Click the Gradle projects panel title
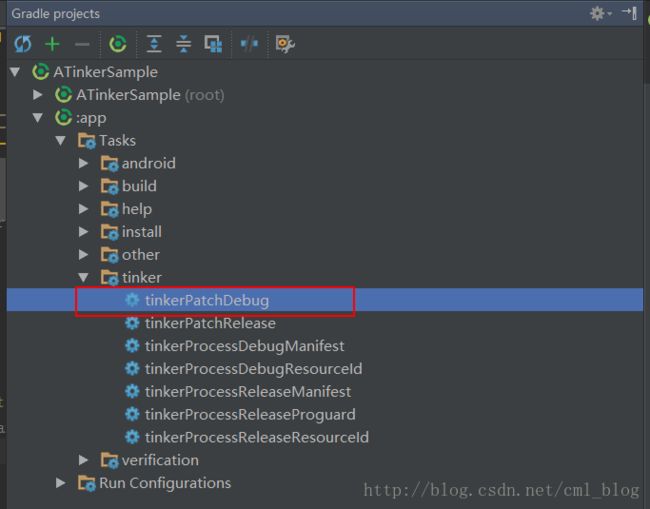The width and height of the screenshot is (650, 509). [x=56, y=14]
